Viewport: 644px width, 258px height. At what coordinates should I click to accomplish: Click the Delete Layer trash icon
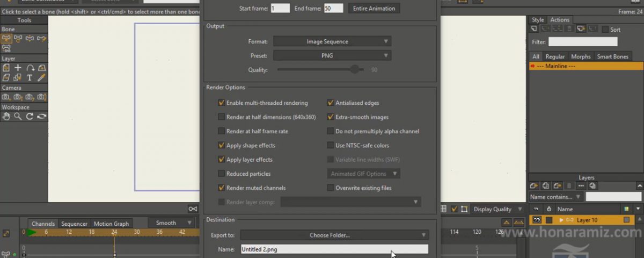(x=569, y=186)
